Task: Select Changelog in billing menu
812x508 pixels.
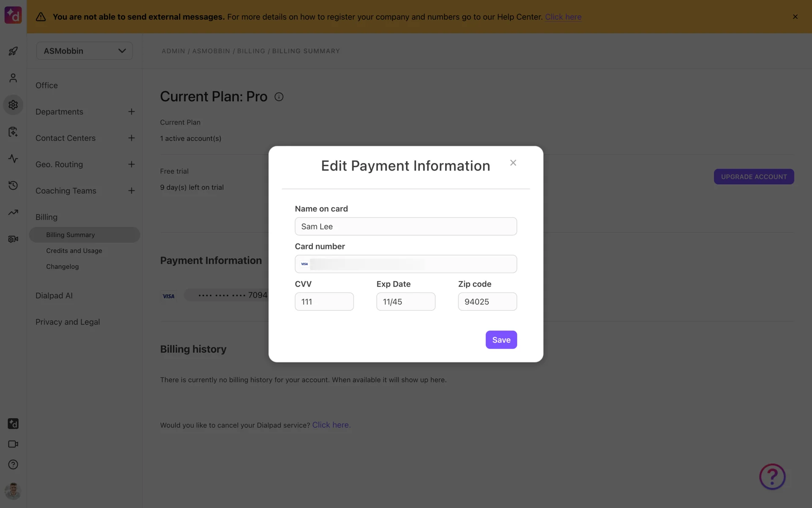Action: tap(62, 267)
